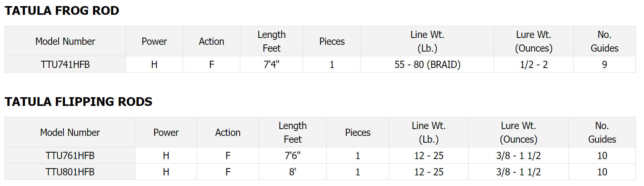Click the 3/8 - 1 1/2 lure weight for TTU801HFB
Screen dimensions: 644x186
(518, 172)
